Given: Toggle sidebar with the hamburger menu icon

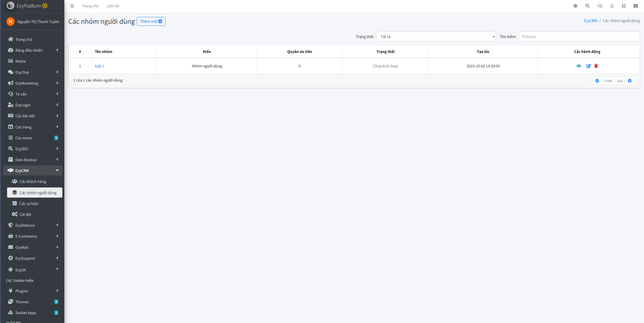Looking at the screenshot, I should click(x=72, y=6).
